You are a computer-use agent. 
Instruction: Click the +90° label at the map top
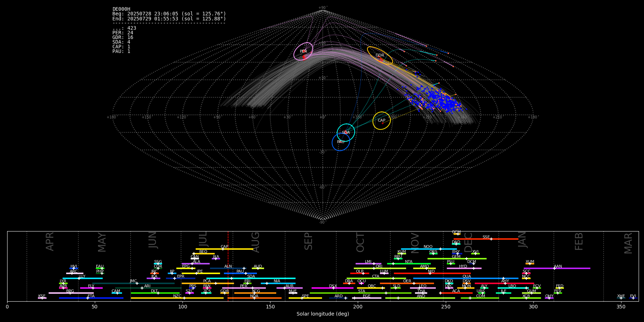point(323,8)
